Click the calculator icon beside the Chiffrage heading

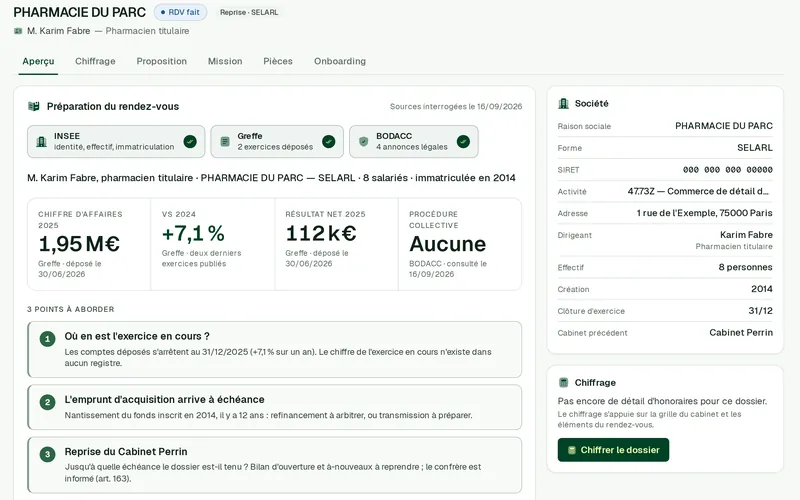[563, 382]
